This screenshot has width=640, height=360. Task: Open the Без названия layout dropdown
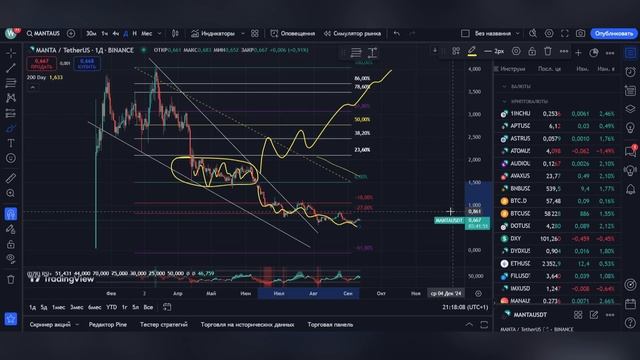[x=497, y=33]
